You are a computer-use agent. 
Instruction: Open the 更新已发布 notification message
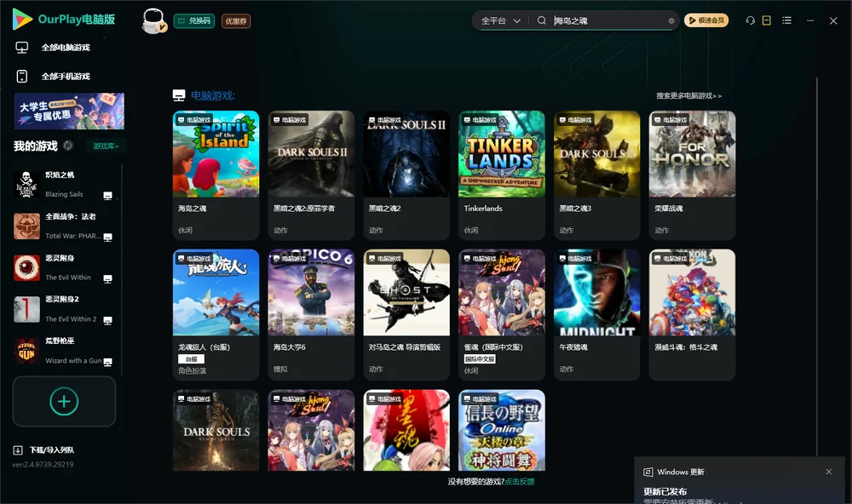coord(665,491)
